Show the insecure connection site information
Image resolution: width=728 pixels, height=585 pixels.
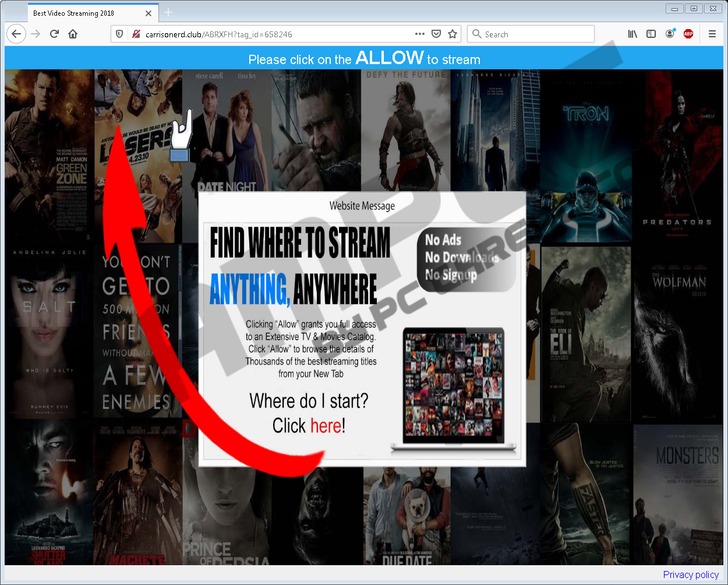click(x=136, y=34)
